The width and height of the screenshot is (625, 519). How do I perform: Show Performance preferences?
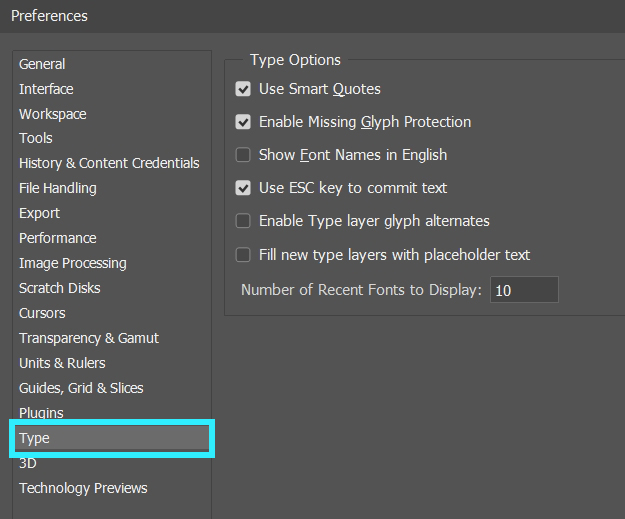click(x=58, y=238)
